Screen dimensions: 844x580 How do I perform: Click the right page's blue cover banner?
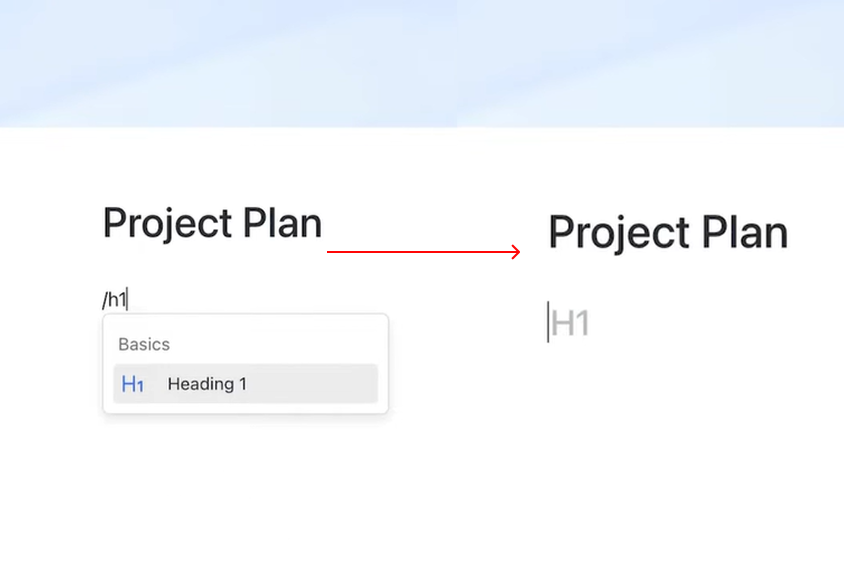click(x=650, y=62)
